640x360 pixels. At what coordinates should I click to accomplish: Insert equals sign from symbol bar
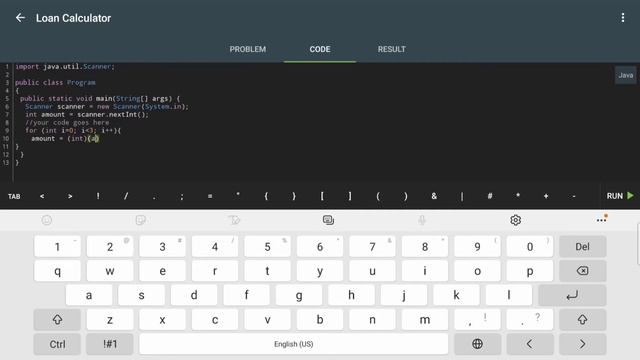pos(210,196)
